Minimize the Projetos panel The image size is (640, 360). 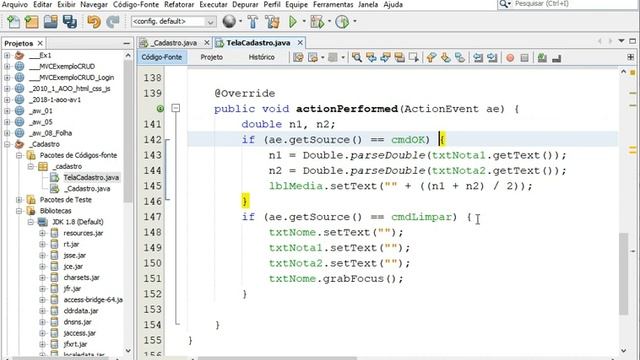[x=127, y=43]
